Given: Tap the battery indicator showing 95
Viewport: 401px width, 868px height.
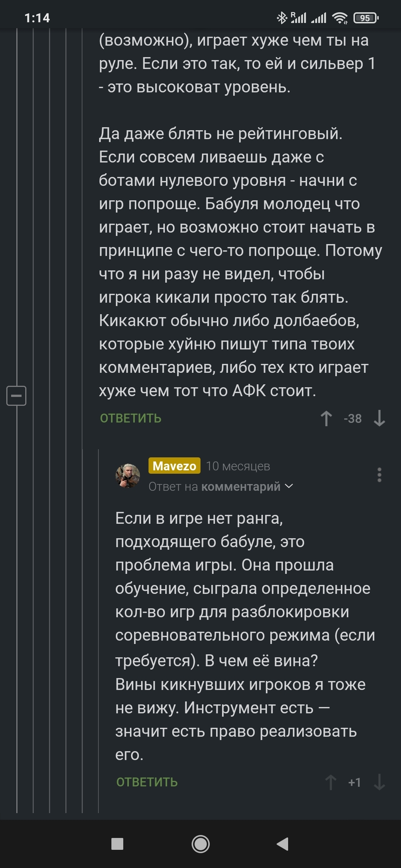Looking at the screenshot, I should (366, 18).
